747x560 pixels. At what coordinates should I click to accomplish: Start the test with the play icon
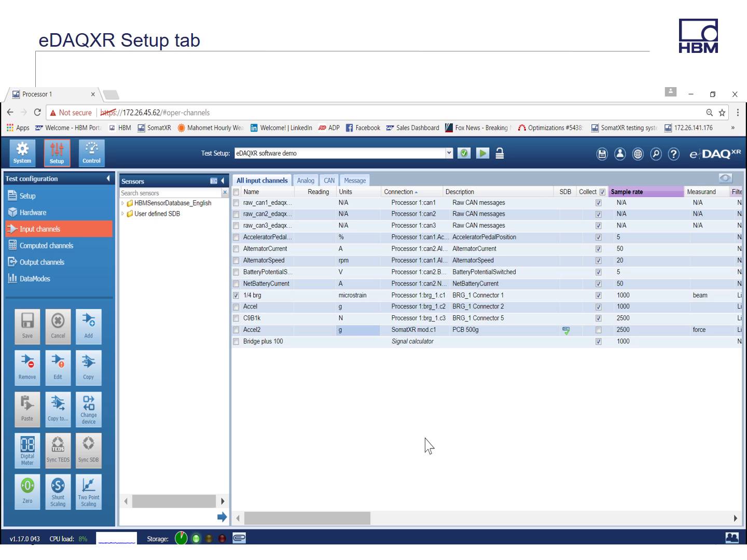click(x=483, y=153)
